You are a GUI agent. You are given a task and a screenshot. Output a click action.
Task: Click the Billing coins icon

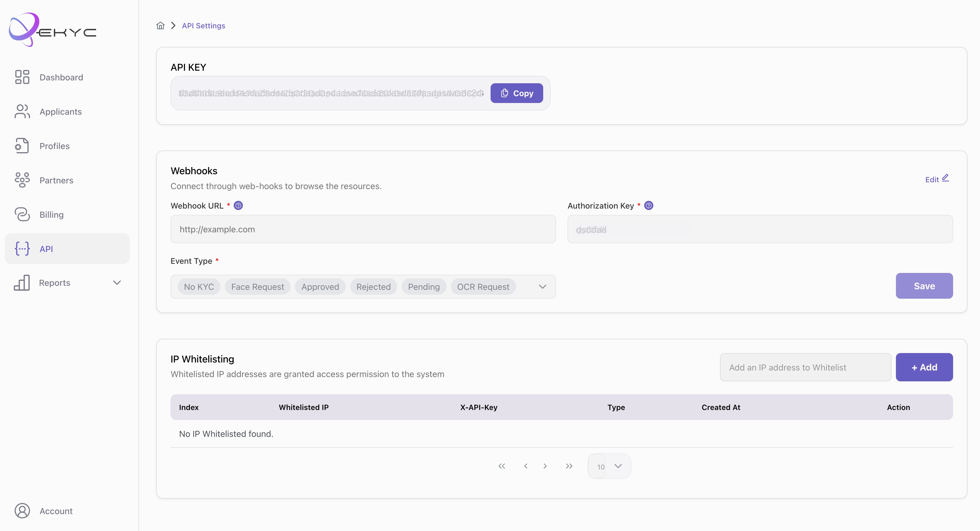22,215
